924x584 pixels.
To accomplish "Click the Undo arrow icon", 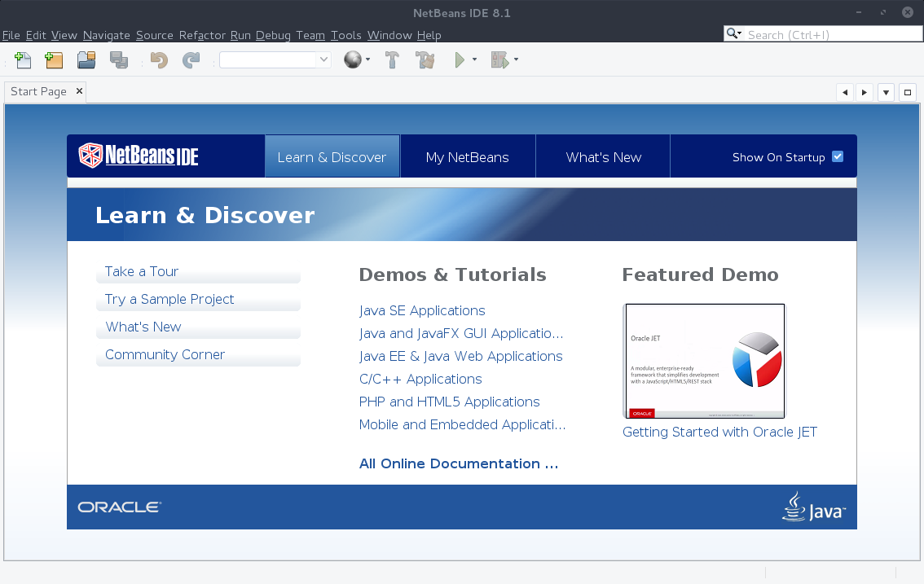I will coord(159,59).
